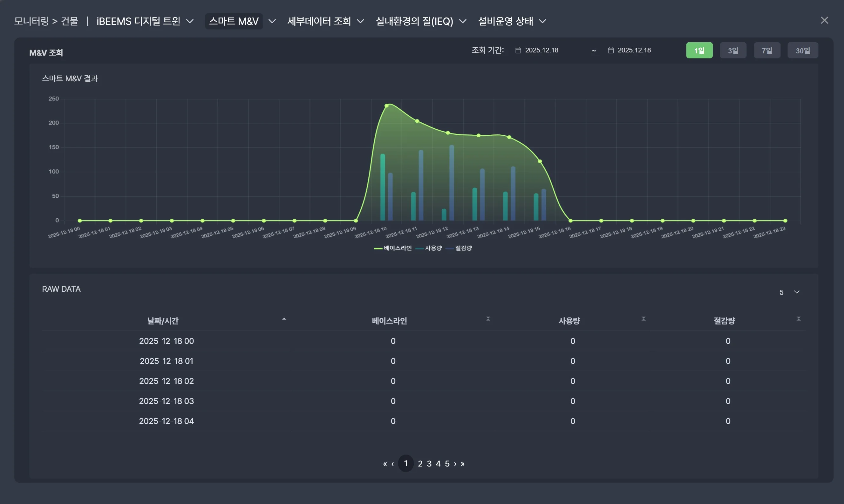
Task: Click 절감량 value in 2025-12-18 04 row
Action: pos(728,421)
